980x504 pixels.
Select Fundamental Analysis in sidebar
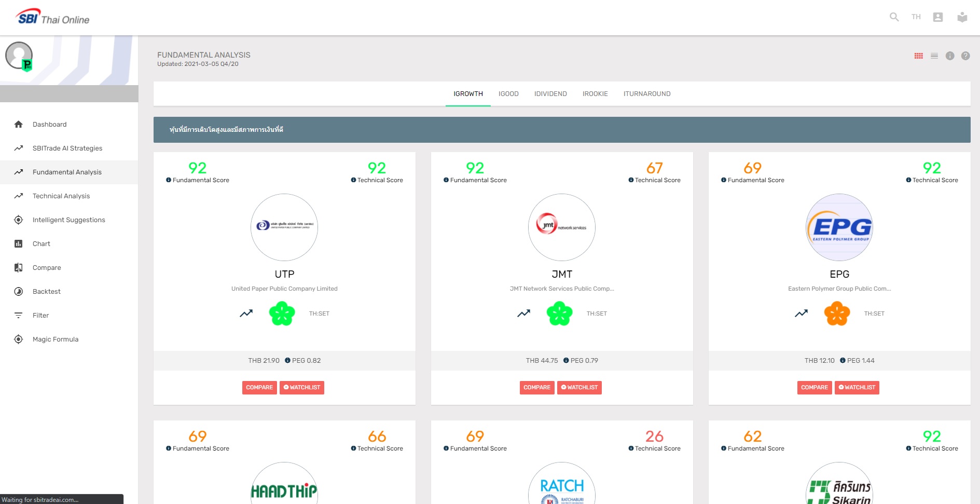pyautogui.click(x=69, y=172)
